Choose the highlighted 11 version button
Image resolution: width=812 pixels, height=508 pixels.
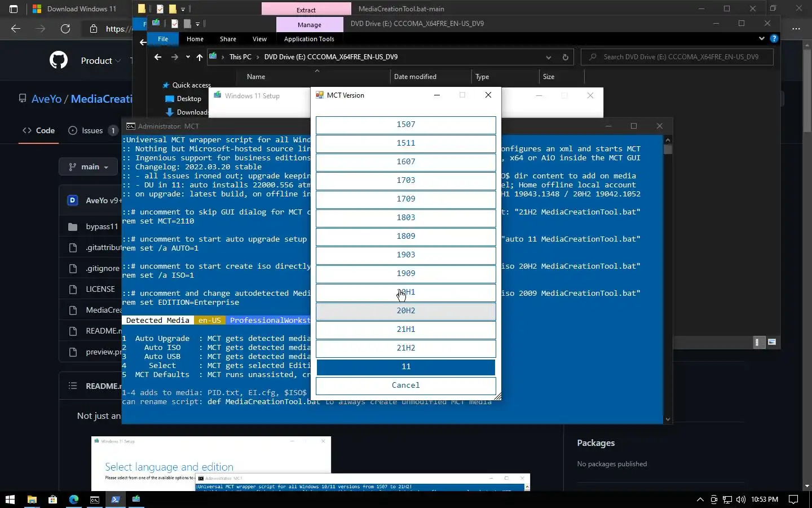tap(405, 367)
